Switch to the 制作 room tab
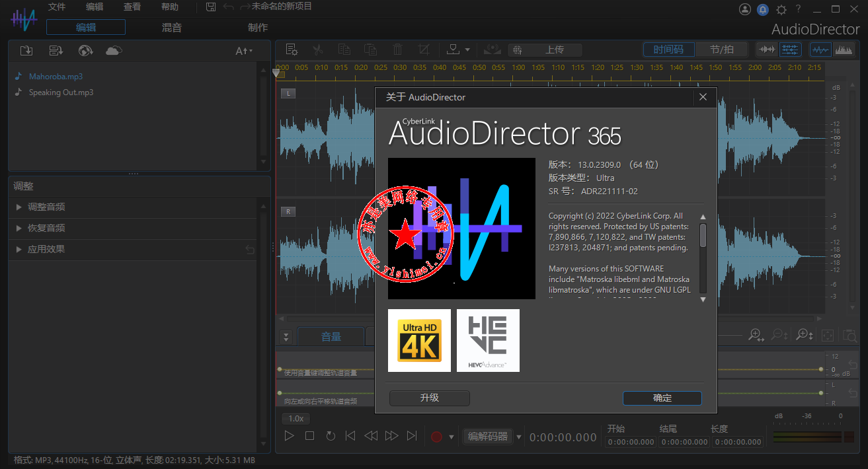 pos(258,27)
